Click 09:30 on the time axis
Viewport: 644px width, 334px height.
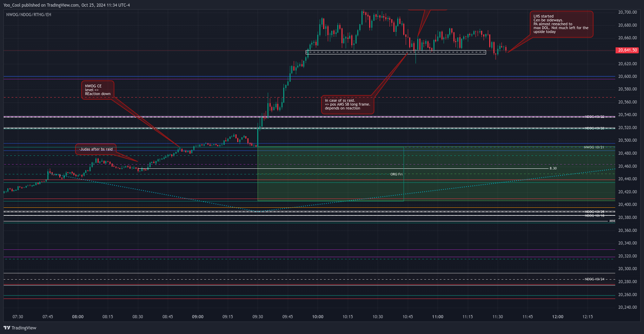click(x=258, y=317)
